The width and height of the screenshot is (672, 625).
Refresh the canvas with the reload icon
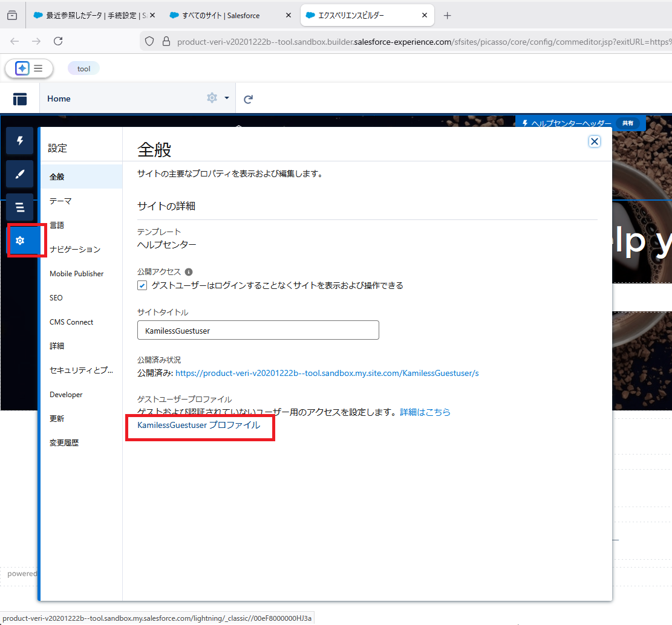pos(248,98)
